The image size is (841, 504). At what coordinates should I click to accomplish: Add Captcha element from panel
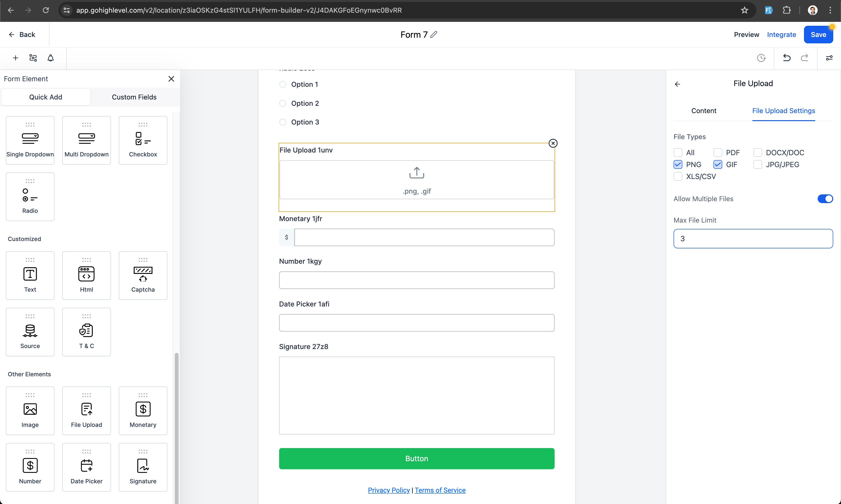tap(143, 275)
